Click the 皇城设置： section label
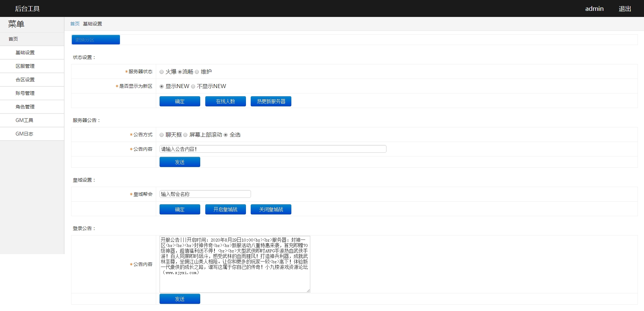 pos(84,180)
